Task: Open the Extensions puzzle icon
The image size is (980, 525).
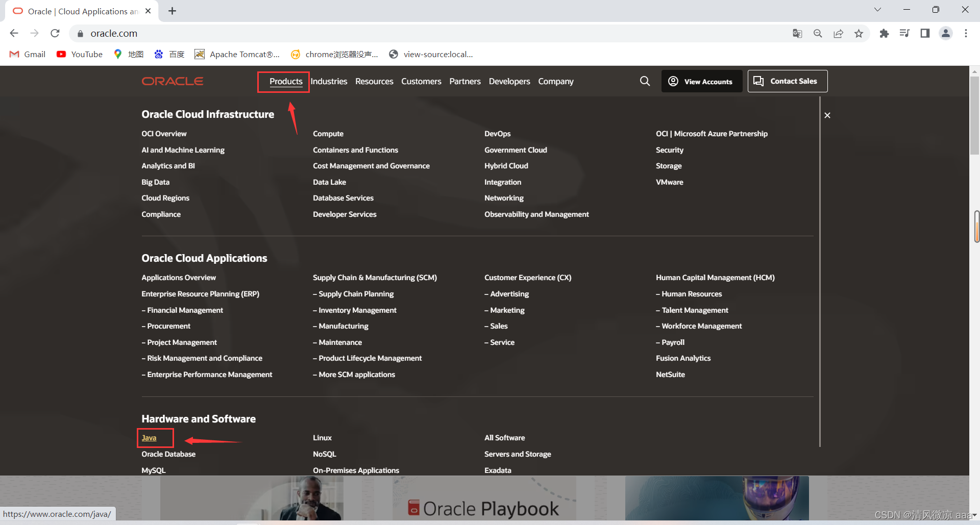Action: click(x=884, y=33)
